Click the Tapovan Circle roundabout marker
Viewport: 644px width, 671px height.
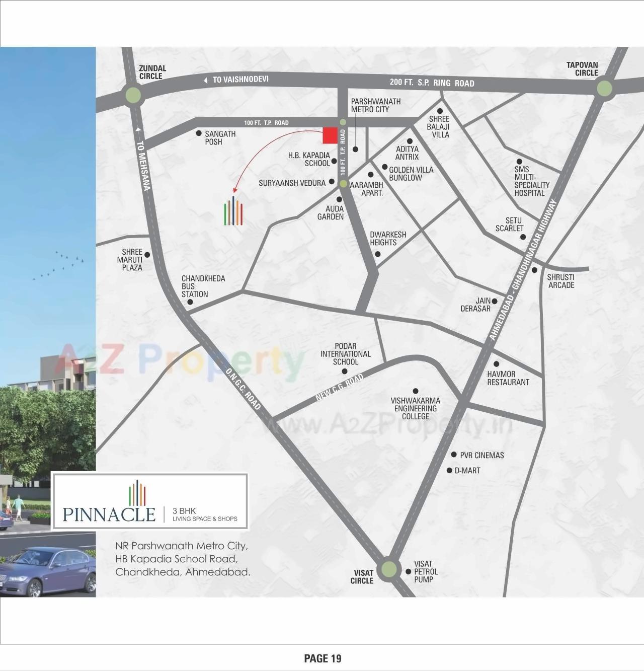pyautogui.click(x=604, y=89)
